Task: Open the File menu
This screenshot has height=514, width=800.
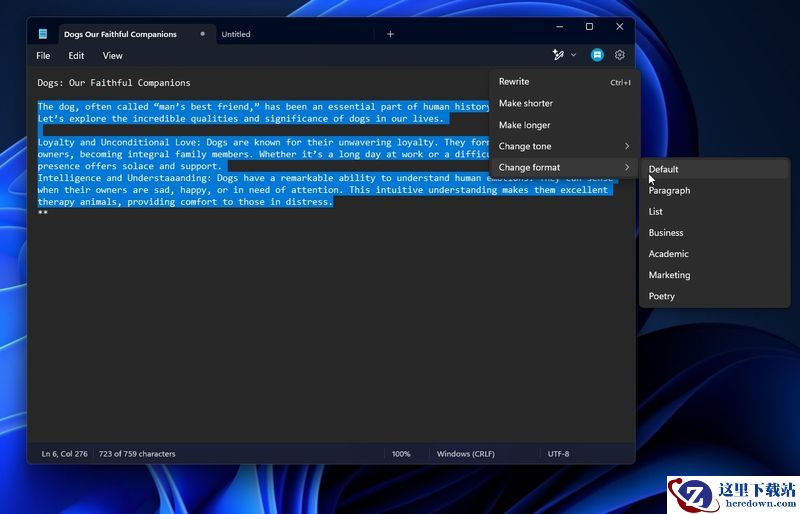Action: point(43,56)
